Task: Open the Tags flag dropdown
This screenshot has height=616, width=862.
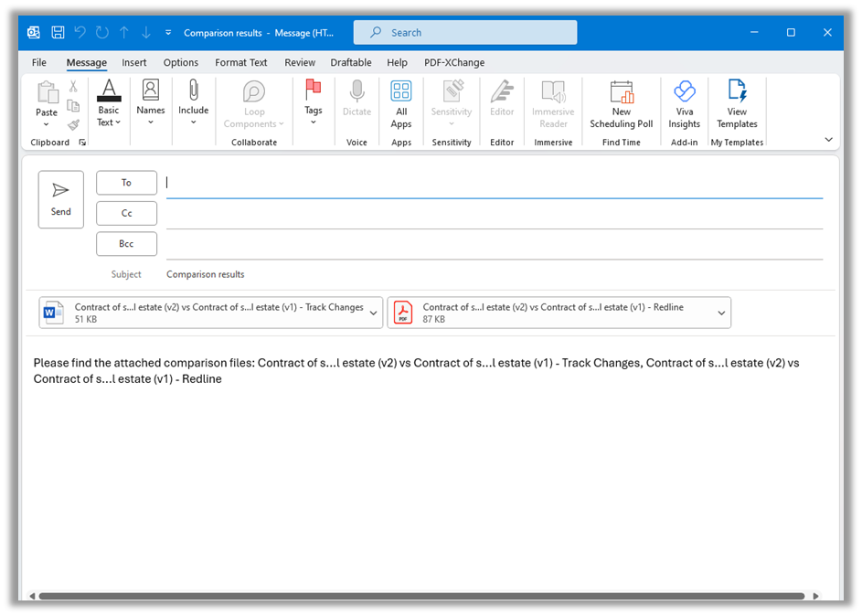Action: (314, 102)
